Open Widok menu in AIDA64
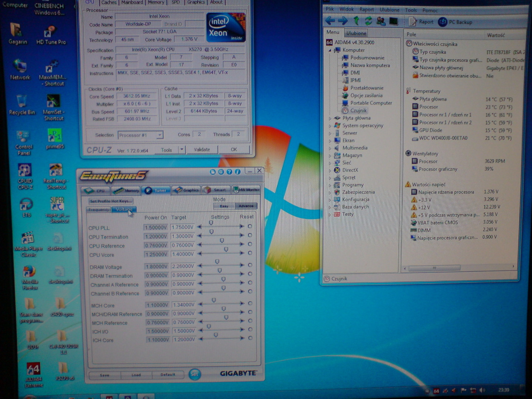The image size is (532, 399). coord(347,9)
